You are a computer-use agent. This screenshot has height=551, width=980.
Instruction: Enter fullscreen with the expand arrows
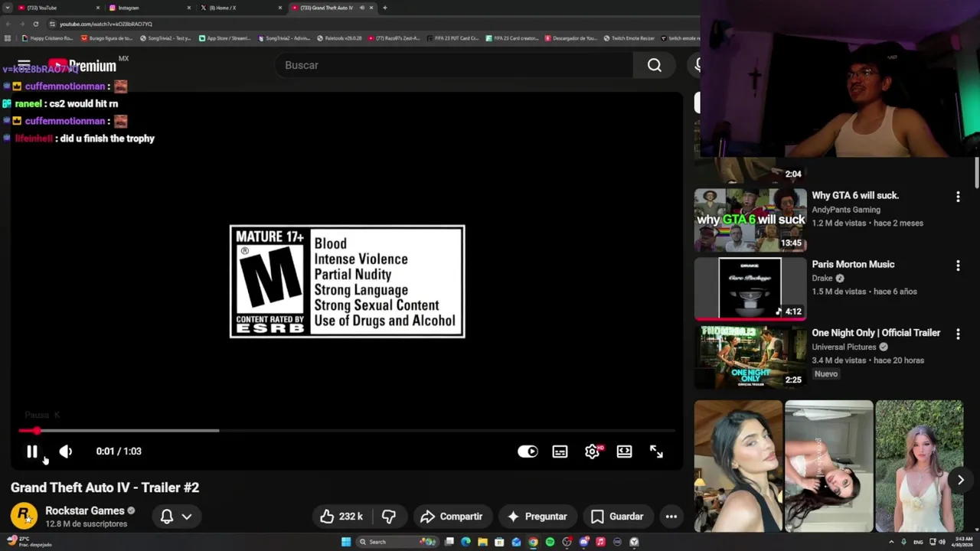tap(656, 452)
